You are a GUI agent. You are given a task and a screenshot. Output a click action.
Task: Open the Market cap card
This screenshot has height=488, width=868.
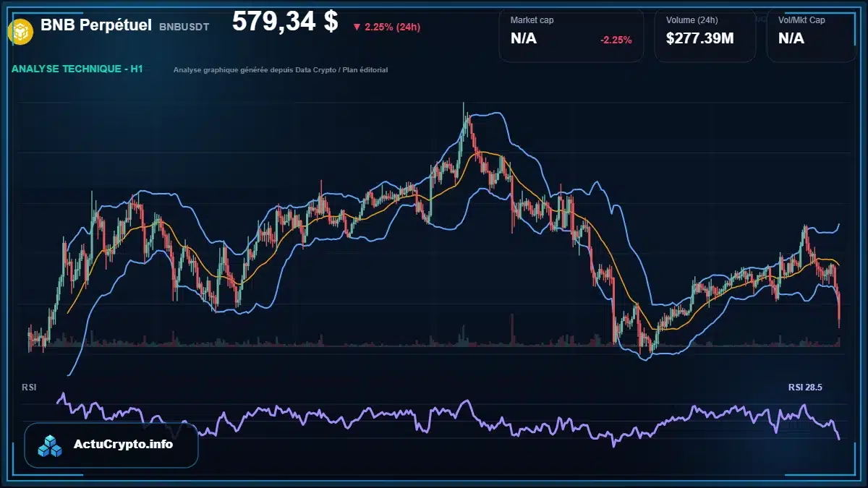coord(571,35)
